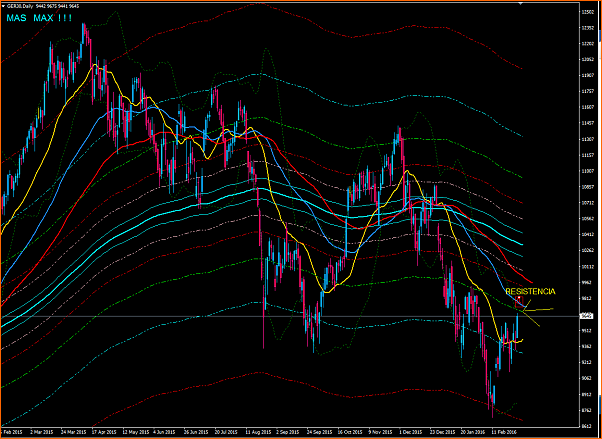Click the 2 Mar 2015 date label
The image size is (602, 439).
(x=41, y=431)
